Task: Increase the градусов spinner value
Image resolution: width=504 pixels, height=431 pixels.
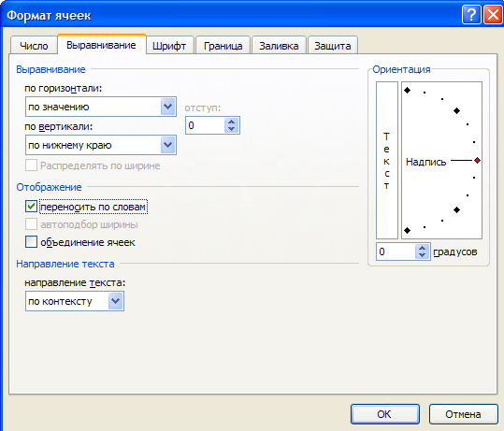Action: tap(422, 248)
